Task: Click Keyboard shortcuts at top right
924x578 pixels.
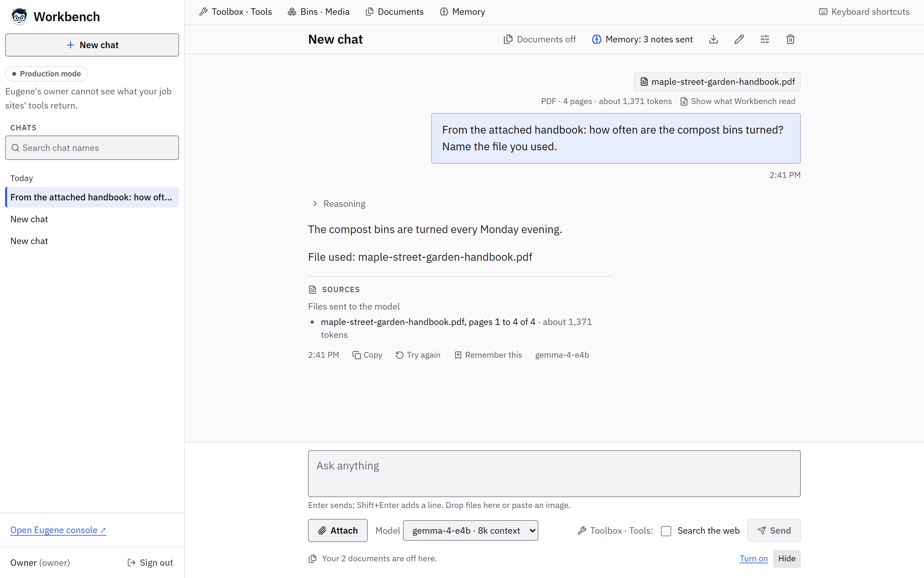Action: tap(864, 12)
